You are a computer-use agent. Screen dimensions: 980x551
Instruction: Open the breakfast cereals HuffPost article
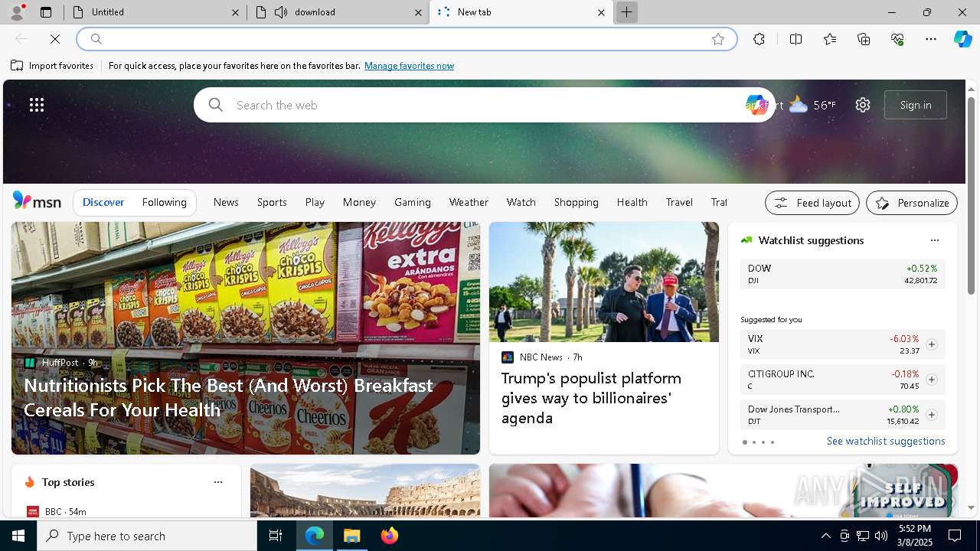(x=246, y=338)
